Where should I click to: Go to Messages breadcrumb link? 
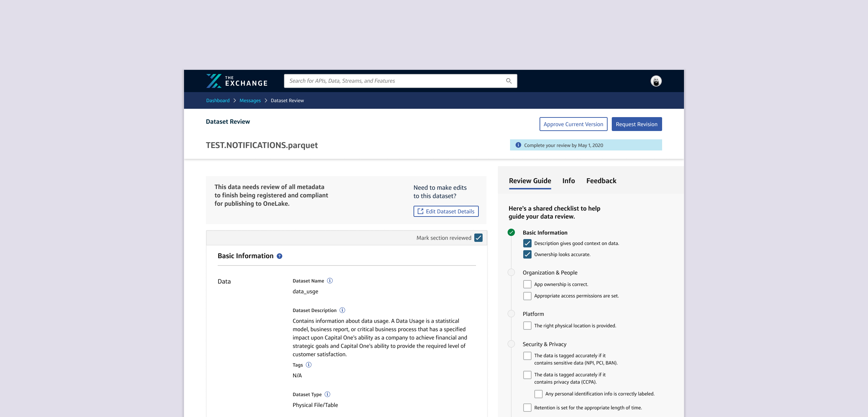[250, 100]
